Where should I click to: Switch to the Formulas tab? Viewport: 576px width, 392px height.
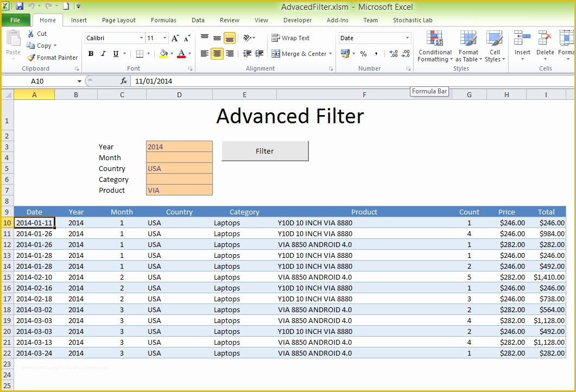pos(163,20)
